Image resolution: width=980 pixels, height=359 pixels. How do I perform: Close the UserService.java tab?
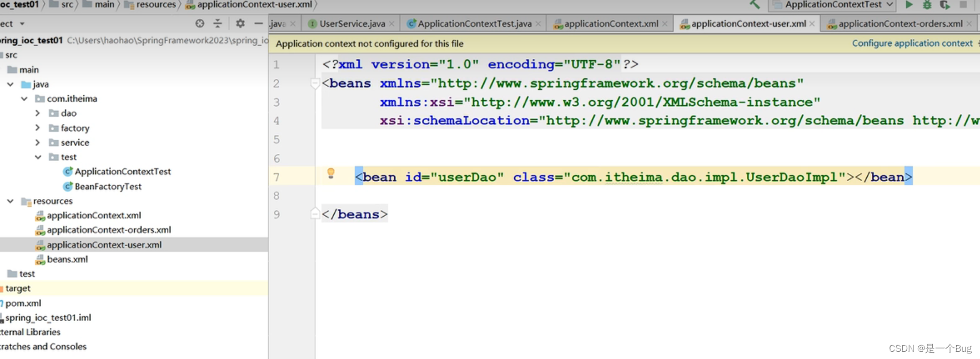pos(392,24)
